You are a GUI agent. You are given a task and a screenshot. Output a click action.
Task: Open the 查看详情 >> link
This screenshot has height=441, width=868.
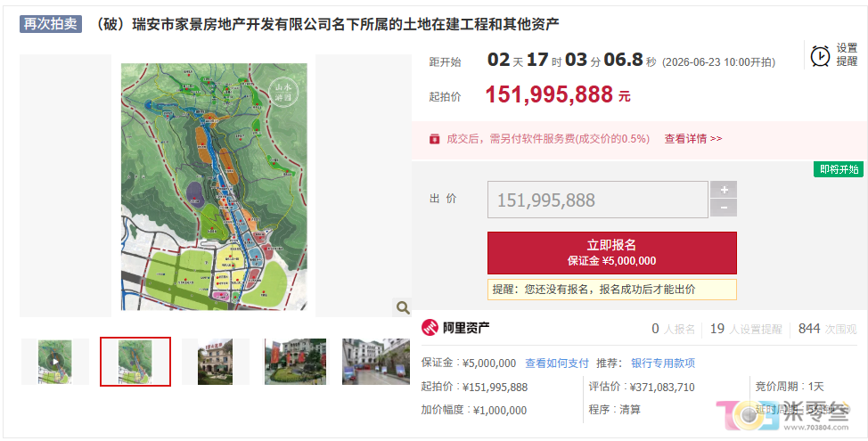[693, 139]
